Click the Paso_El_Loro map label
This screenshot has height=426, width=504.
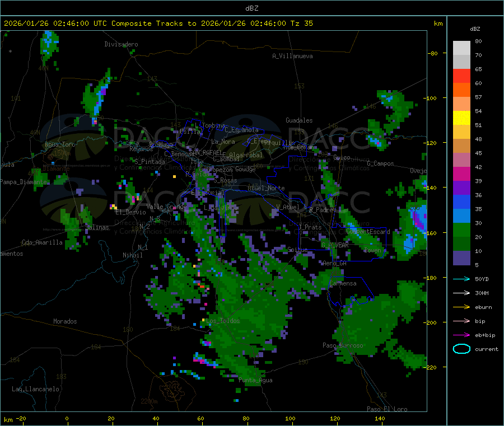(x=387, y=409)
